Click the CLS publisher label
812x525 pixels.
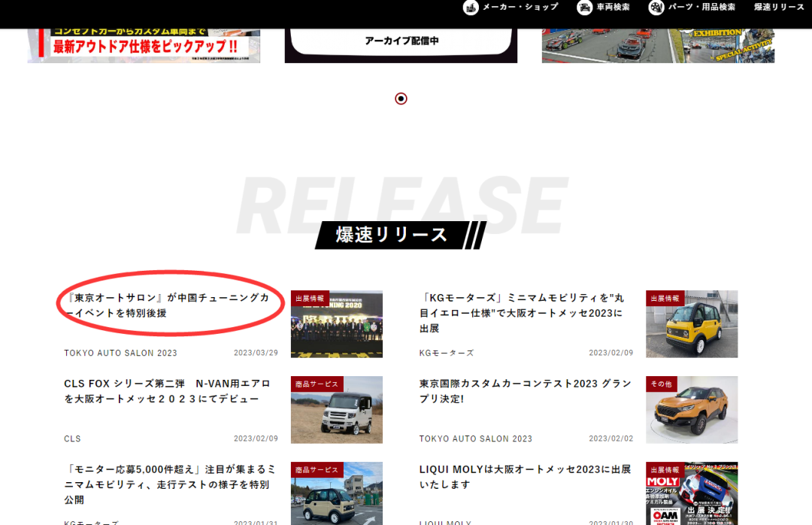[72, 439]
